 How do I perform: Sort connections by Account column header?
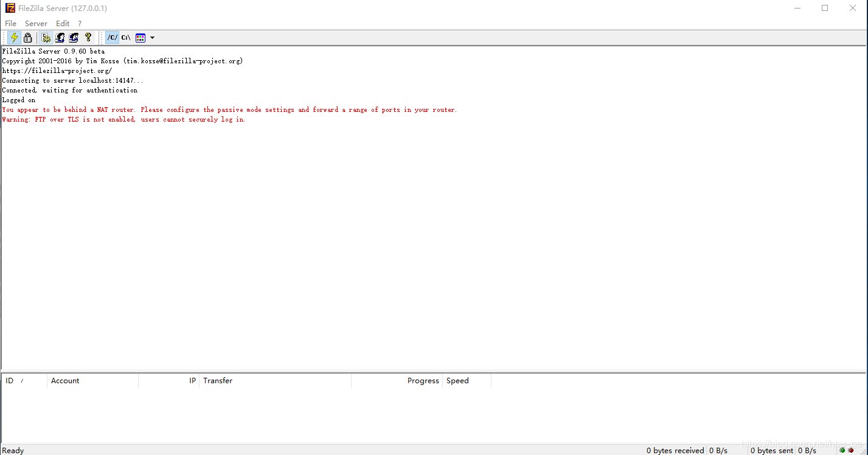[x=92, y=381]
